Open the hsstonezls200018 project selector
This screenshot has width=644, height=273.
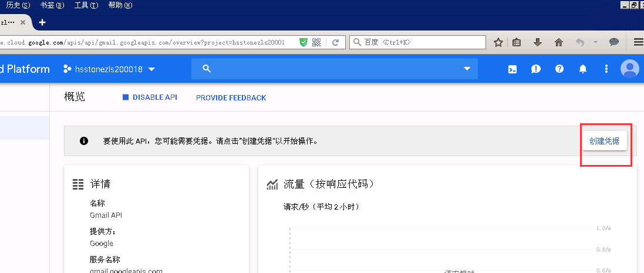(109, 69)
